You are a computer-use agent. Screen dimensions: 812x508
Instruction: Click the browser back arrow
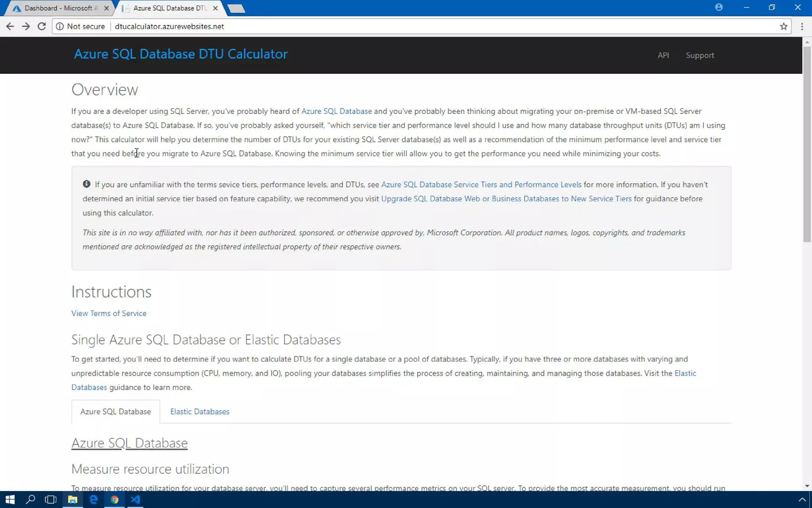(x=10, y=26)
